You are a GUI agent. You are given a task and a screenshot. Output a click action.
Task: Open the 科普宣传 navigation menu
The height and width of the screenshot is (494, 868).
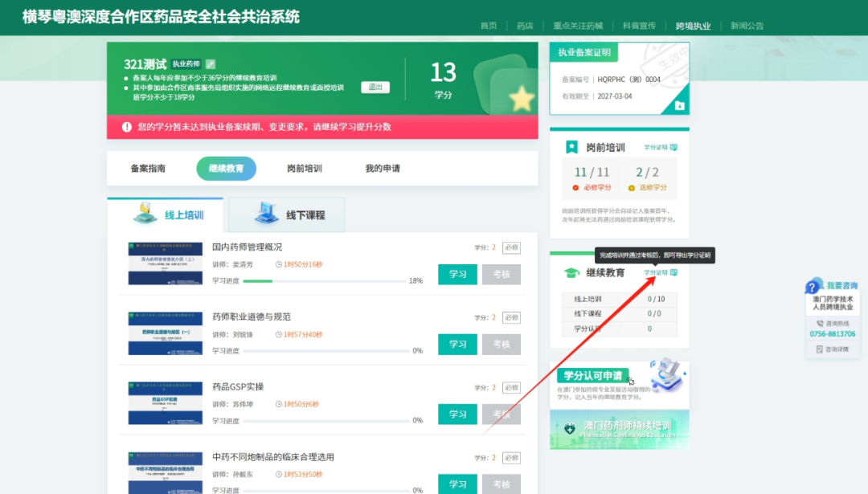pyautogui.click(x=639, y=25)
